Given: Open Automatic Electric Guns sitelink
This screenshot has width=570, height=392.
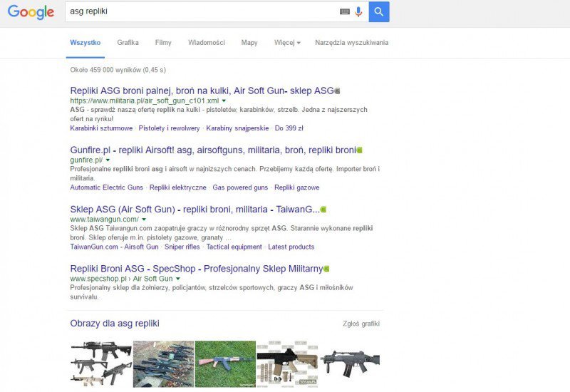Looking at the screenshot, I should (x=106, y=187).
